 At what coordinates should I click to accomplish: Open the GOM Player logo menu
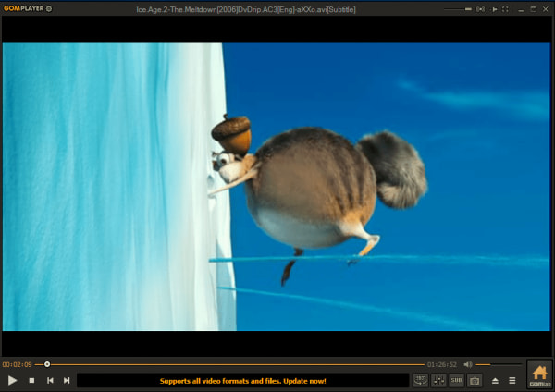[x=21, y=8]
